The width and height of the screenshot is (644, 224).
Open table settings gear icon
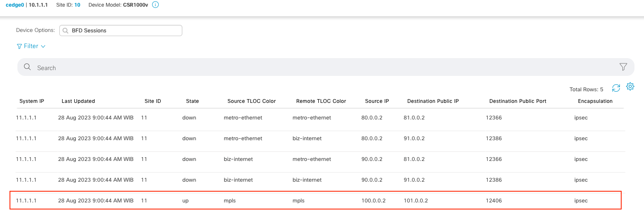(x=630, y=86)
